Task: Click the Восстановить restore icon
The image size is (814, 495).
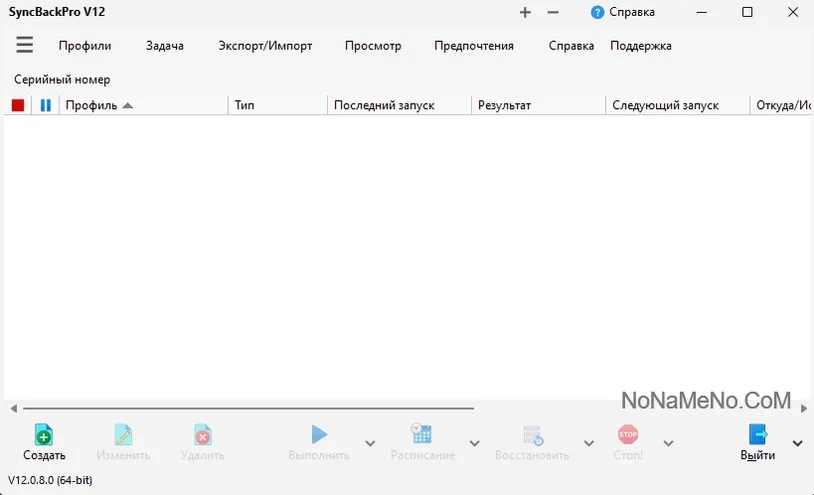Action: 533,435
